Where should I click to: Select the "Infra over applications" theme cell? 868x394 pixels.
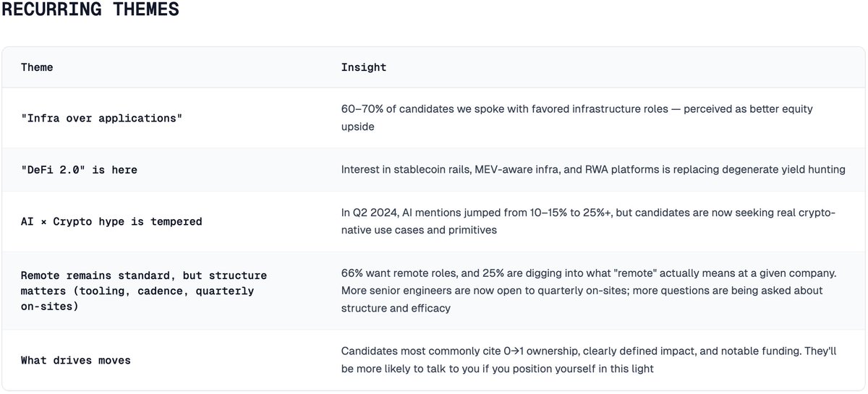(101, 117)
